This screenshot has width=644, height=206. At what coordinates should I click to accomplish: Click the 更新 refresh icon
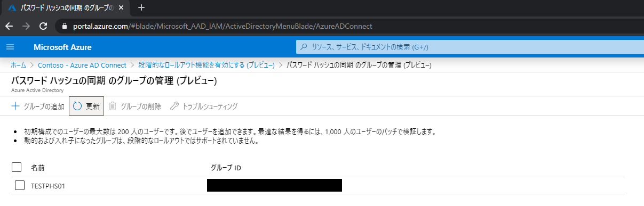click(x=77, y=106)
